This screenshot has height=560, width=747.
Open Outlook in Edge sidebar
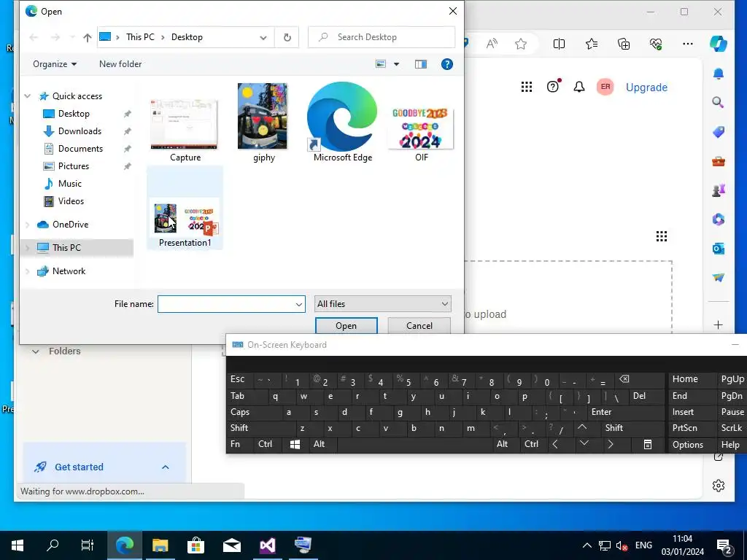pos(718,249)
